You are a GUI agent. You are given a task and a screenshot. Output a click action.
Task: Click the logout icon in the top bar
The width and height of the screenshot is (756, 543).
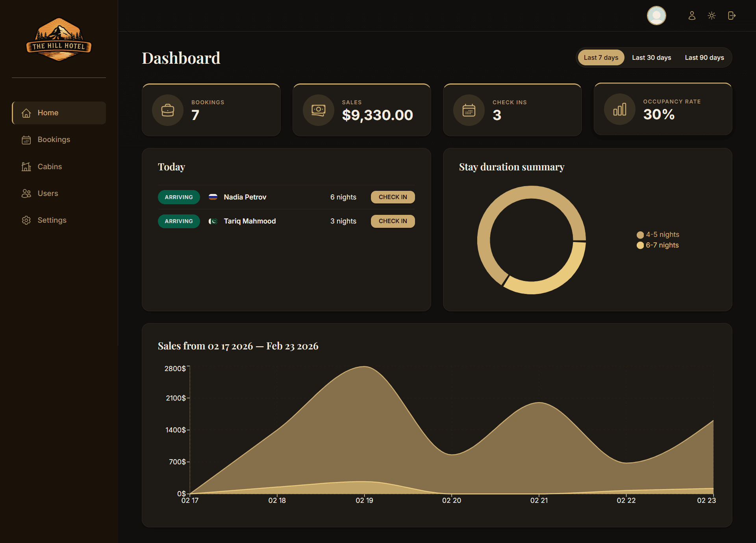tap(732, 16)
